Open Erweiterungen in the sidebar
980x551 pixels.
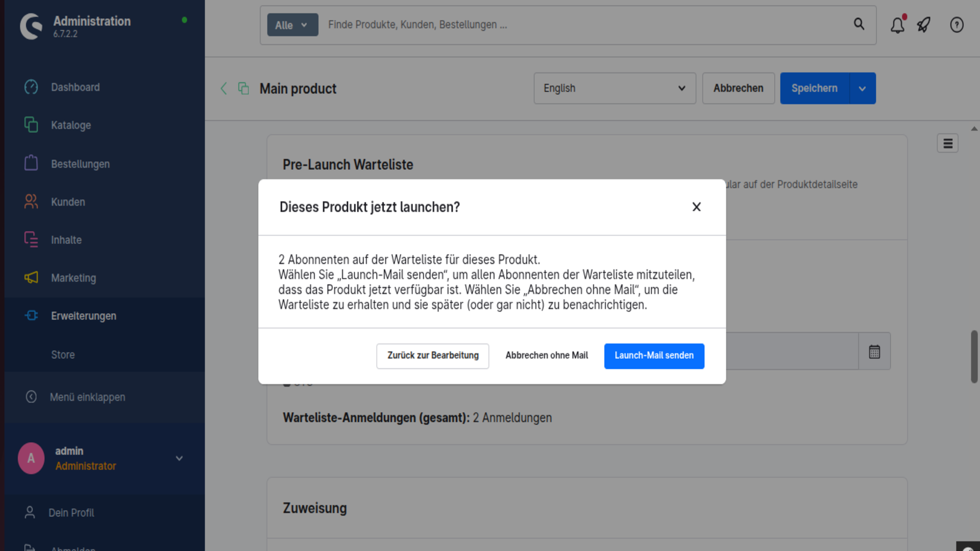point(84,316)
